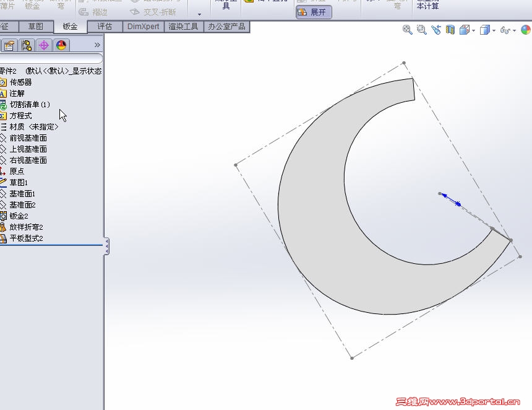Click the Display Style box icon

[484, 30]
